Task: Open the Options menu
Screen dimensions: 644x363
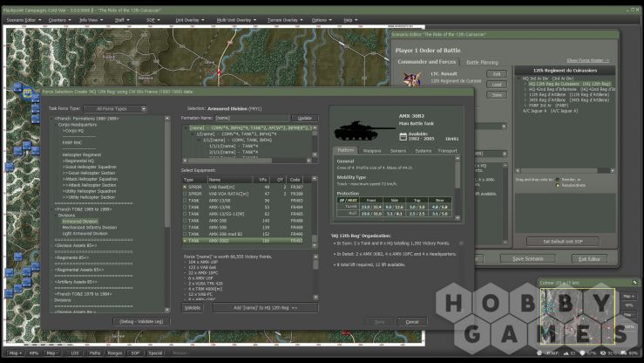Action: coord(322,20)
